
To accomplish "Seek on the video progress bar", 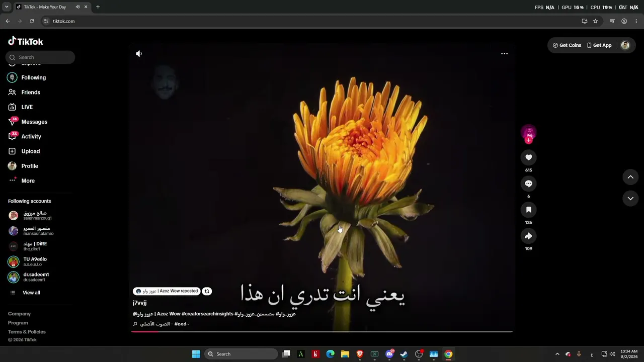I will pyautogui.click(x=322, y=331).
